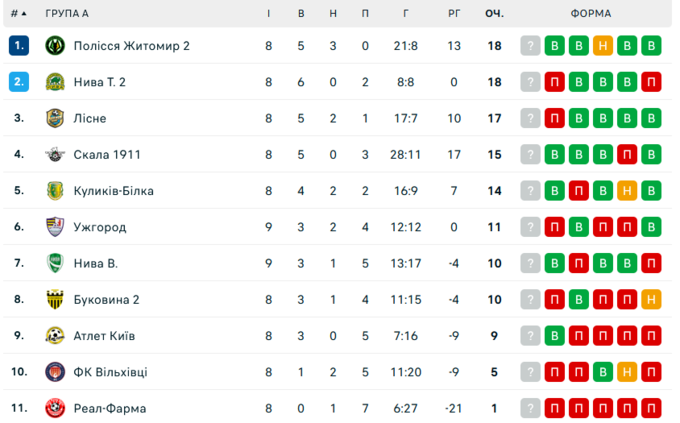Click the ФОРМА column header
Image resolution: width=680 pixels, height=423 pixels.
point(591,14)
